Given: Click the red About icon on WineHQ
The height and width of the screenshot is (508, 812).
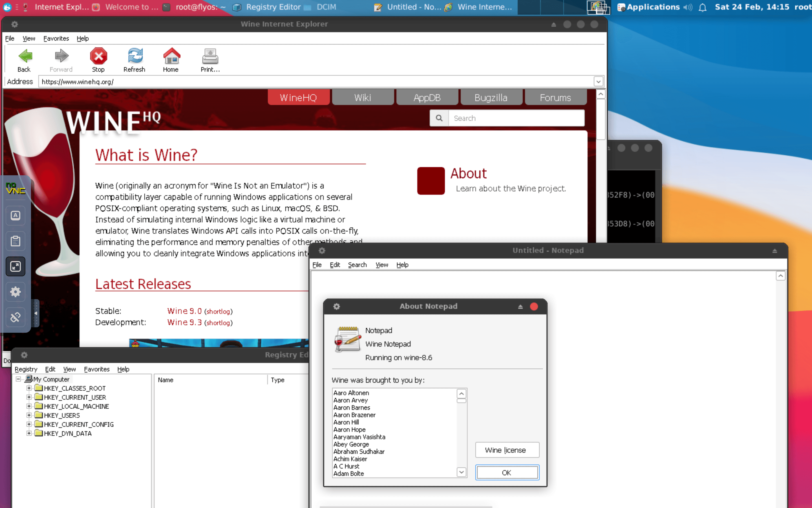Looking at the screenshot, I should 431,181.
